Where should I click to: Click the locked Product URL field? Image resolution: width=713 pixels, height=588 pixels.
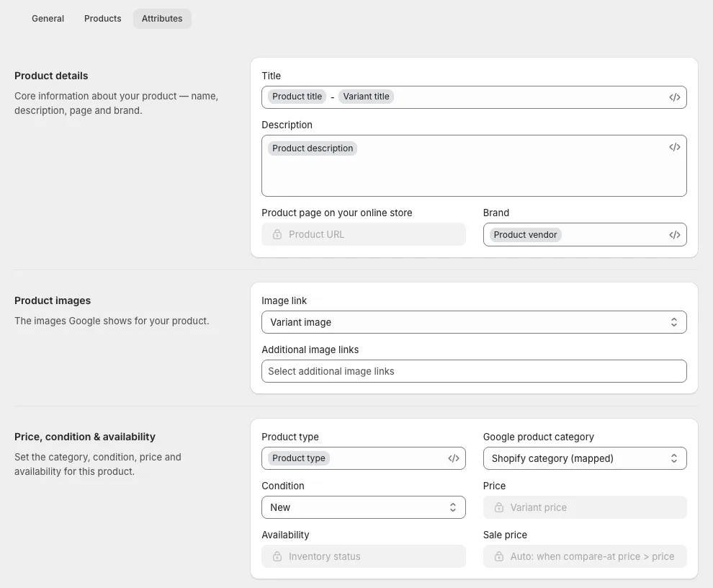pos(363,234)
